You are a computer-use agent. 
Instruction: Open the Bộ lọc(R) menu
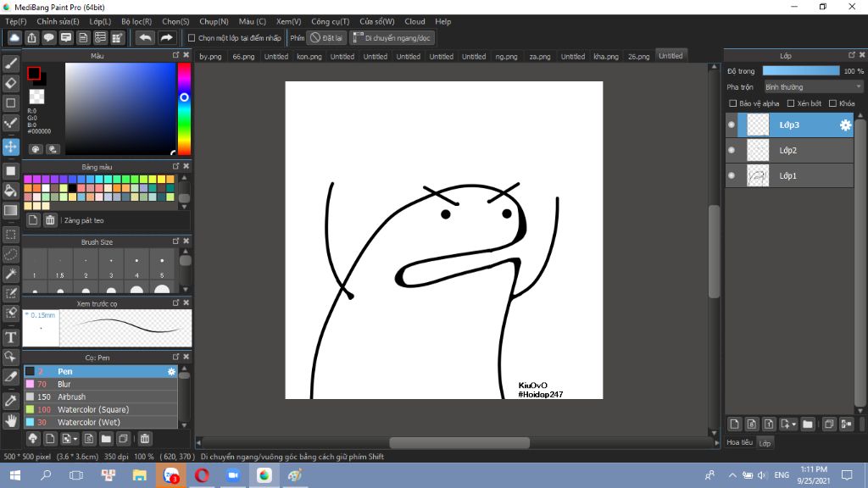coord(136,21)
